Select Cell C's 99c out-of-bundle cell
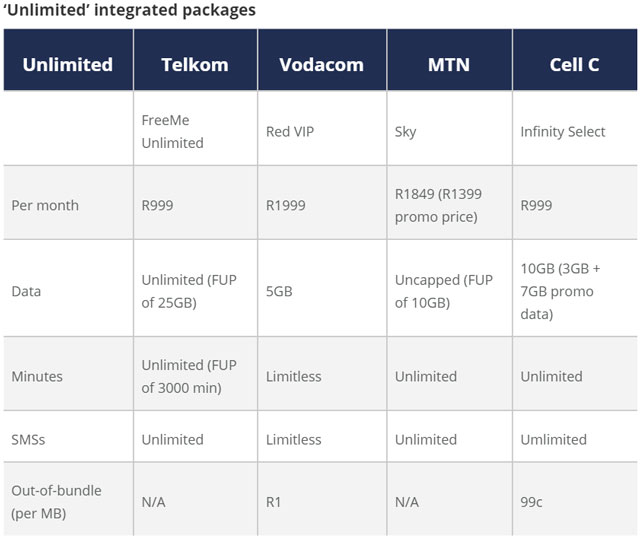 point(532,503)
